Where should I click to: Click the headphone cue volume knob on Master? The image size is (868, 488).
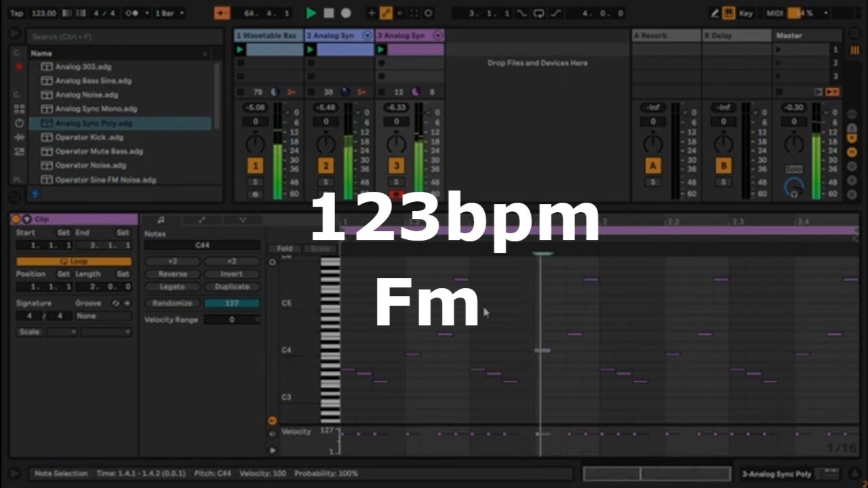(x=793, y=188)
